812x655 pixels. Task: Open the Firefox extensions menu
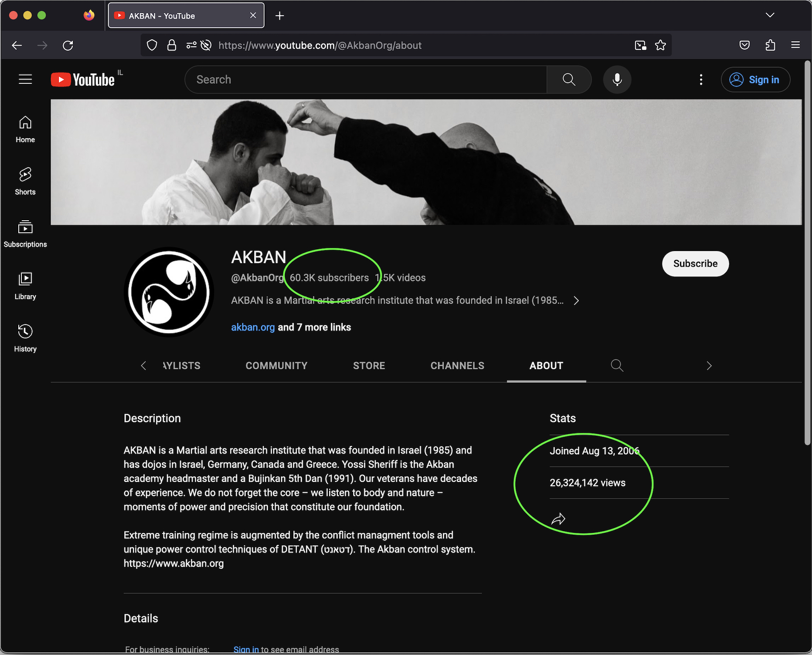[771, 45]
